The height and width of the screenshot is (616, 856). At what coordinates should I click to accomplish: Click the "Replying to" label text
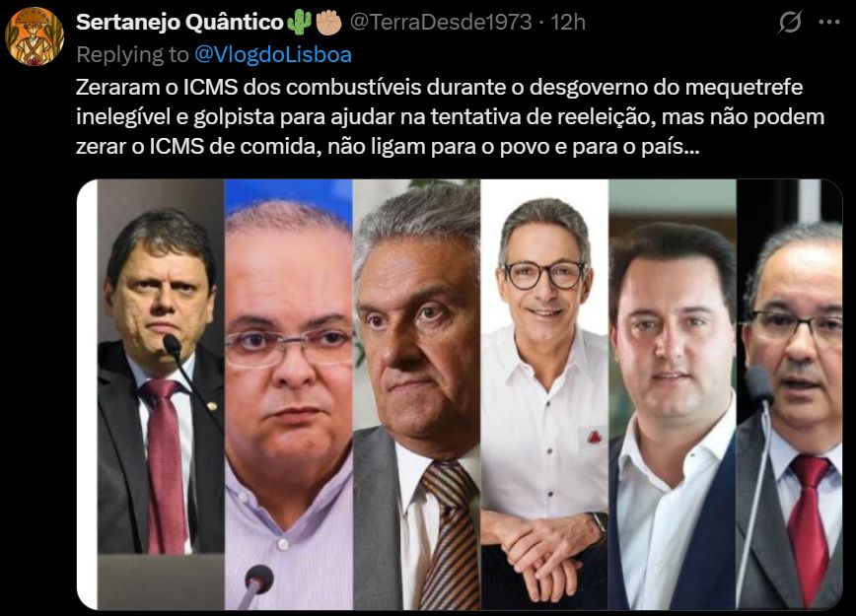(x=133, y=54)
